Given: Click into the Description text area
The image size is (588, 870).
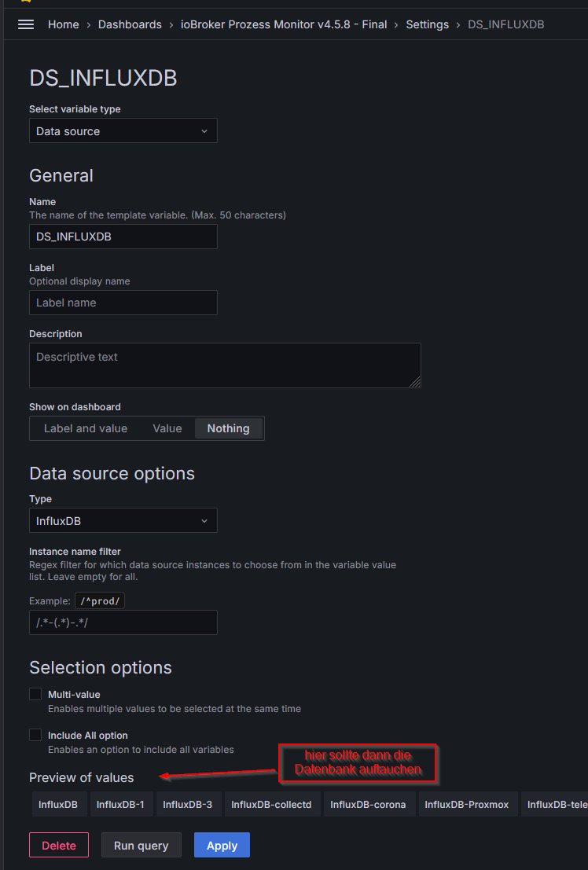Looking at the screenshot, I should [x=225, y=365].
